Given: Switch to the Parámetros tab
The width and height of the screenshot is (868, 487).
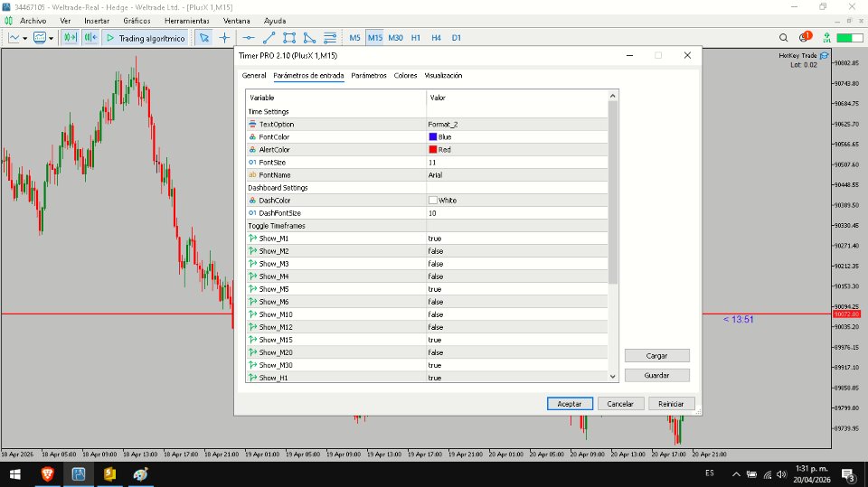Looking at the screenshot, I should point(369,75).
